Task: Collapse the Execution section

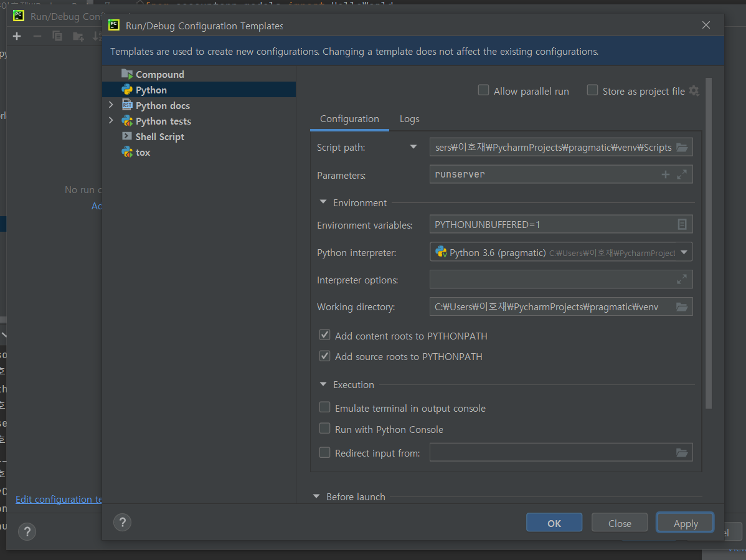Action: [323, 384]
